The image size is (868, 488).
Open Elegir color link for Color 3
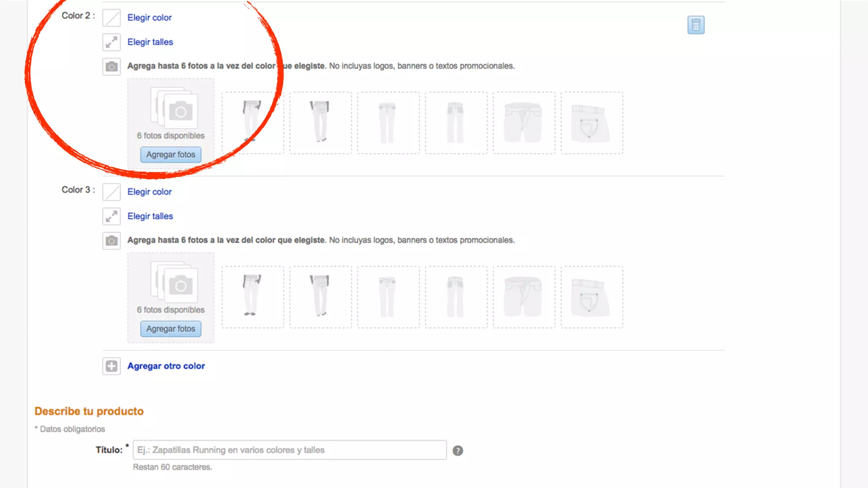[x=150, y=192]
